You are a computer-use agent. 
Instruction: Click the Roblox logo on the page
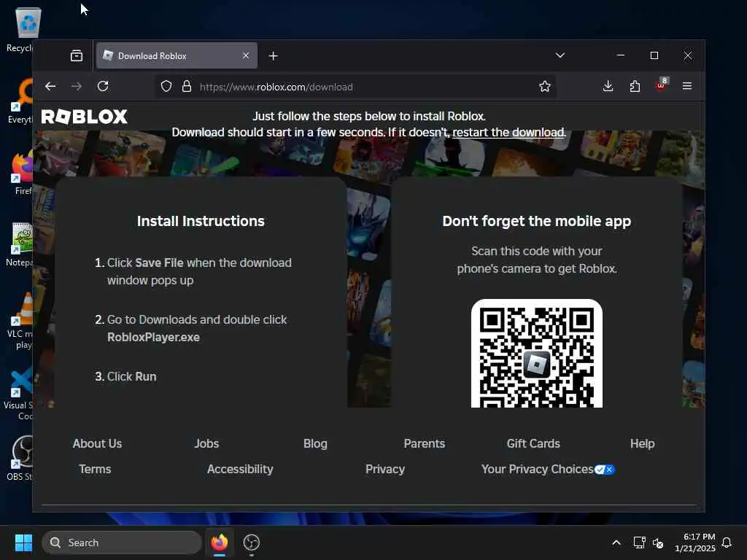tap(85, 117)
